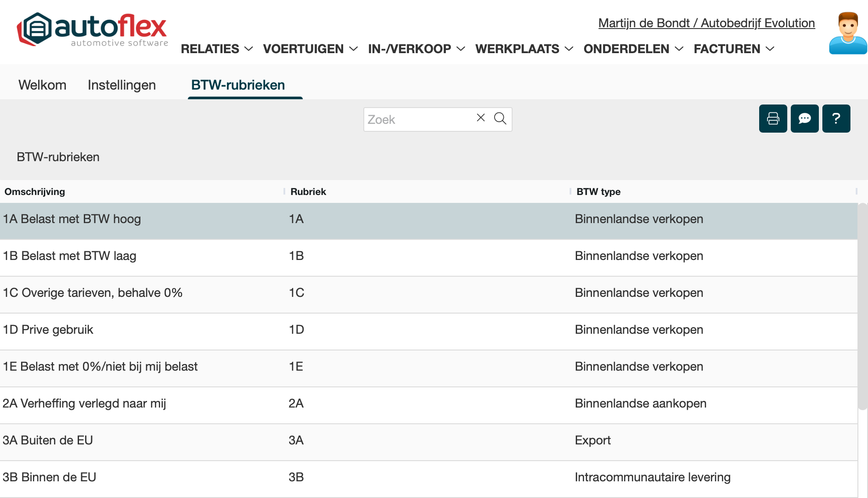Click the Autoflex logo
The height and width of the screenshot is (498, 868).
[93, 29]
